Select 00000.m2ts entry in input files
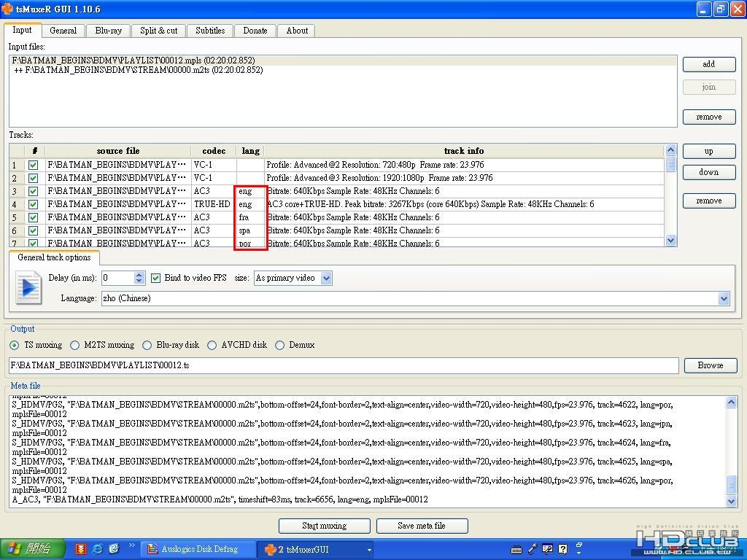747x560 pixels. click(343, 70)
